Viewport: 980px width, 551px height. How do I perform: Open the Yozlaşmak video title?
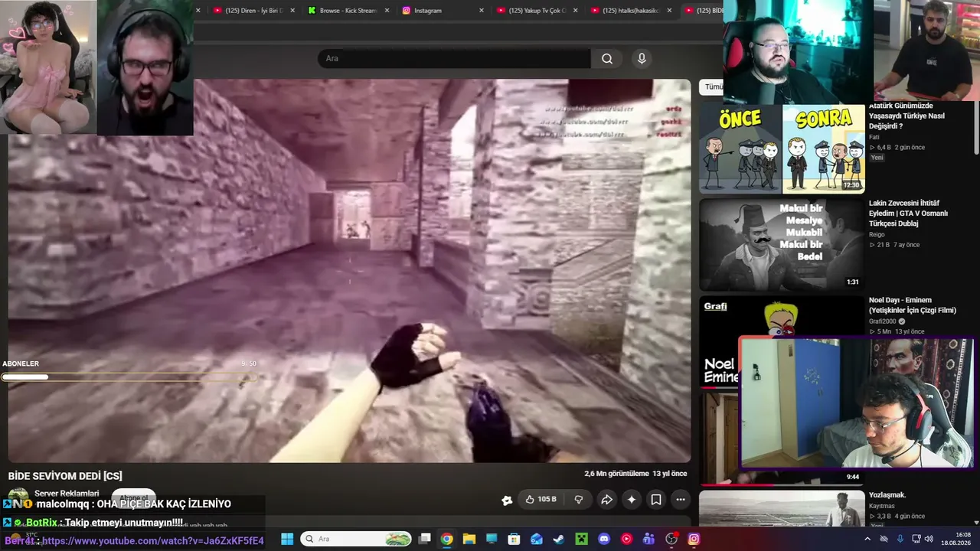point(887,495)
